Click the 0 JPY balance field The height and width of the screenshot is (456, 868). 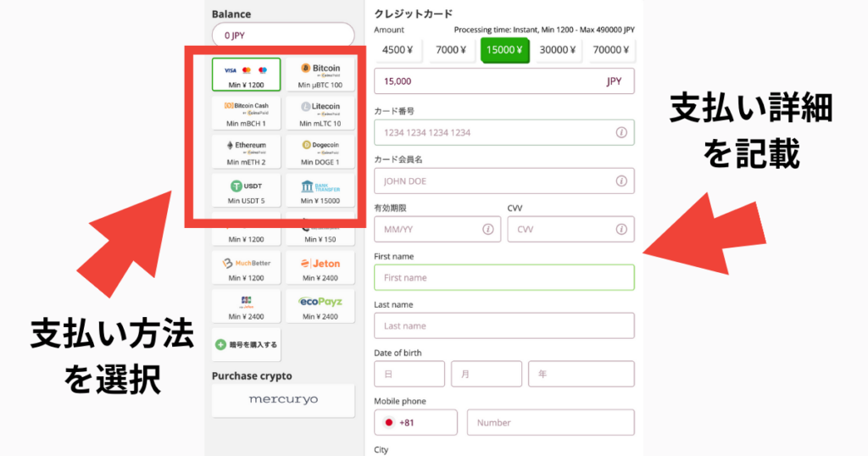[283, 36]
